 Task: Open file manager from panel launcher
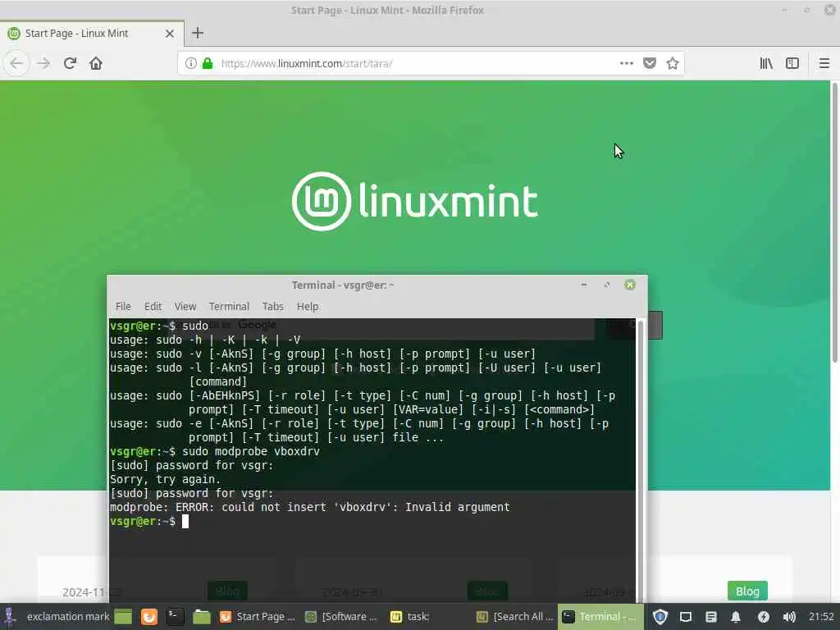202,617
